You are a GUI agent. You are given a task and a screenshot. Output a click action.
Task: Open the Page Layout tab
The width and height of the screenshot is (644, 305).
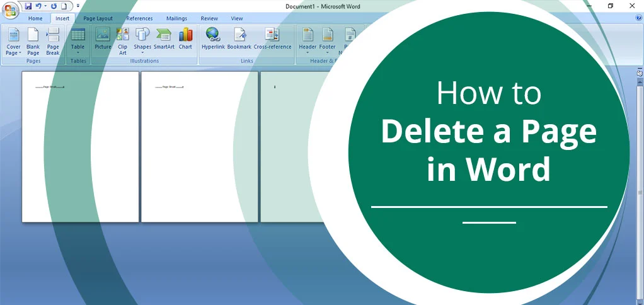(x=98, y=18)
